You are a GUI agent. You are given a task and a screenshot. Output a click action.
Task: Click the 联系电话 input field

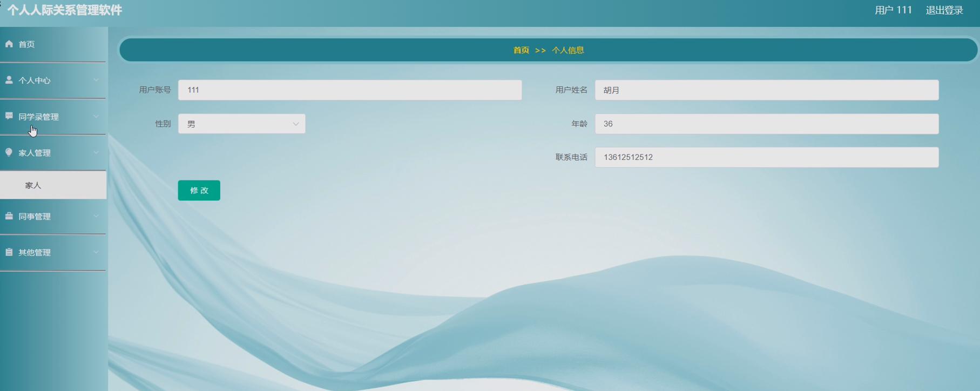767,157
